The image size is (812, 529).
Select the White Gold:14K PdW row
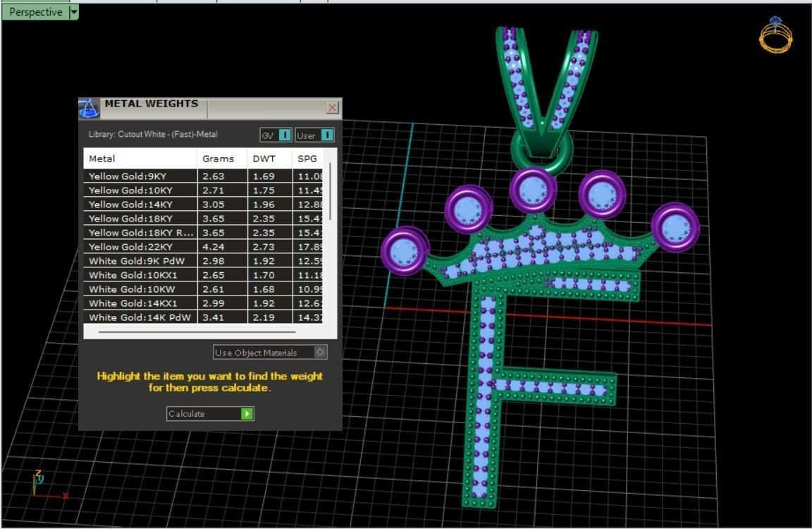[x=203, y=317]
